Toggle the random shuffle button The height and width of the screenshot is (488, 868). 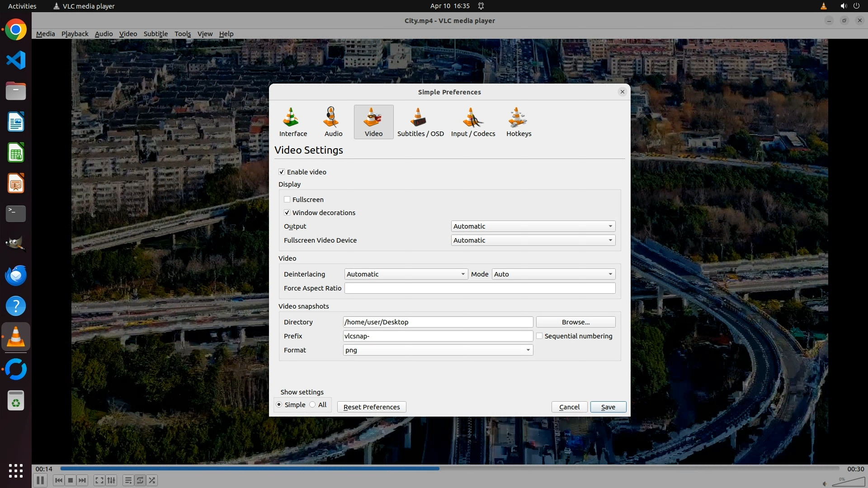point(152,480)
